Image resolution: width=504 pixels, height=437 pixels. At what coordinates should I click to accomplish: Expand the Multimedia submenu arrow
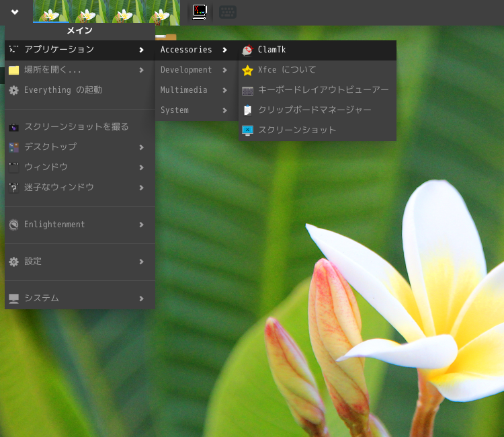tap(224, 90)
